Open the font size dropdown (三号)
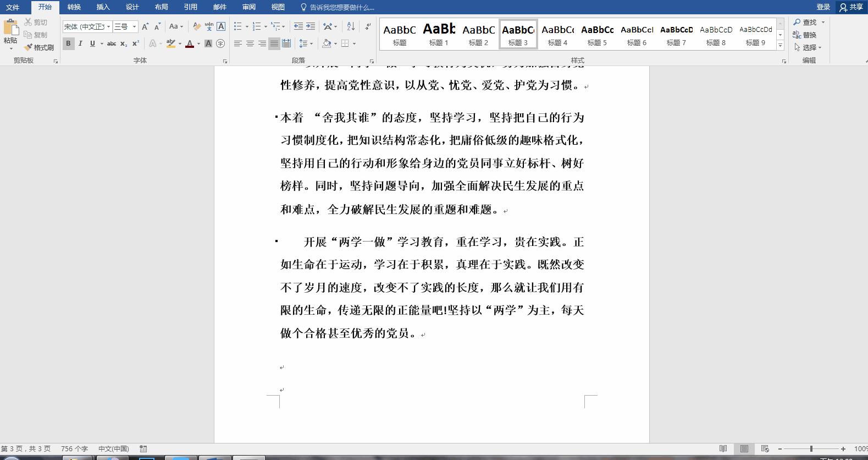The image size is (868, 460). pos(134,26)
